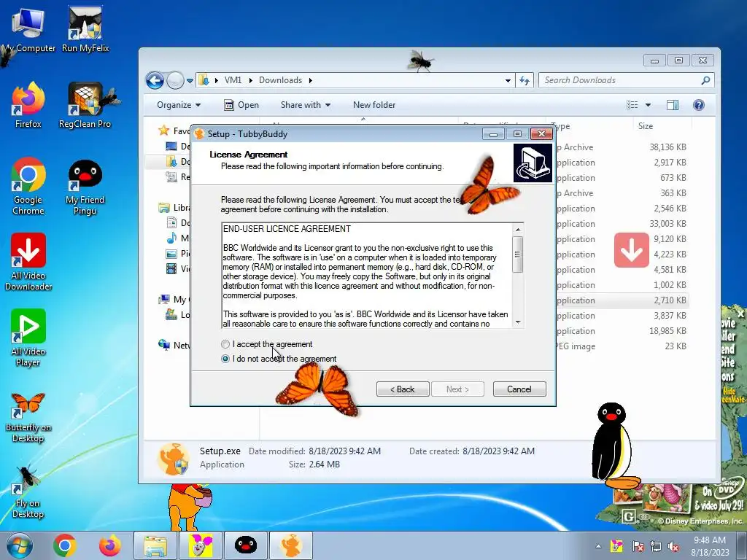Switch to the Pingu app on the taskbar
This screenshot has height=560, width=747.
[x=246, y=545]
